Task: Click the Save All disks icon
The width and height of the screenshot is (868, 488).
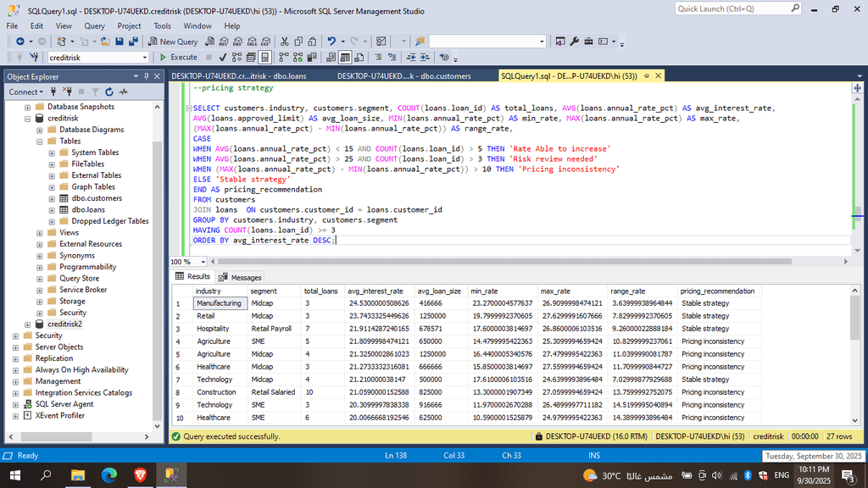Action: [134, 42]
